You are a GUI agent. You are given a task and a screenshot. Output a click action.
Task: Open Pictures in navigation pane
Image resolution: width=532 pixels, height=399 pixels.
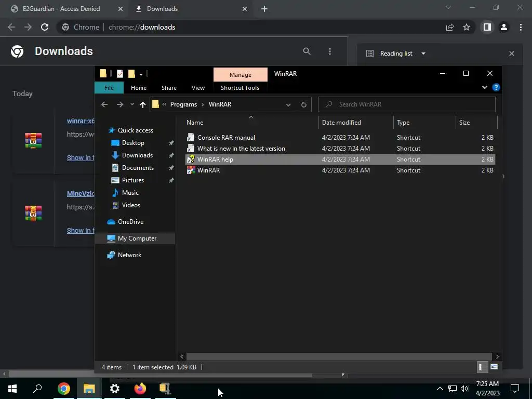132,180
